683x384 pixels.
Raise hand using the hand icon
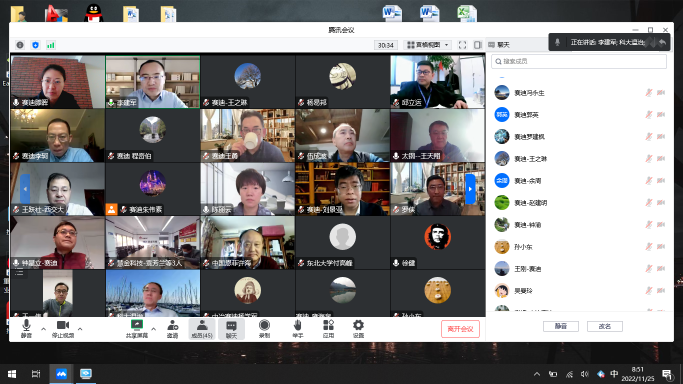click(x=298, y=329)
